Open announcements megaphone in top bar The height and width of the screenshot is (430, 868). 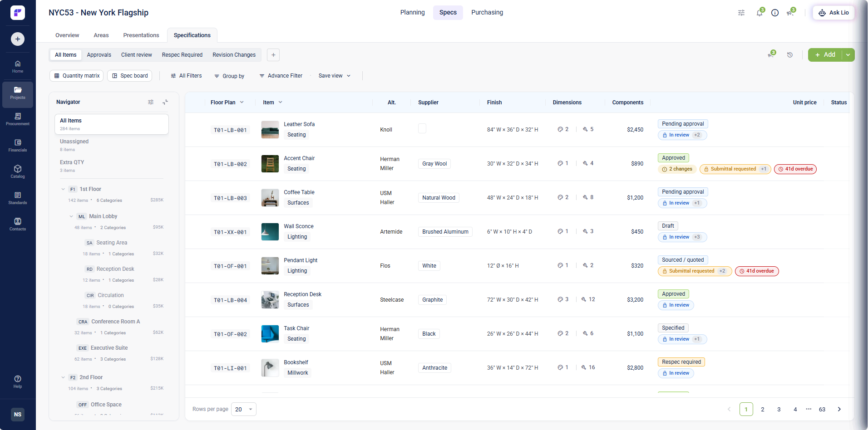[x=790, y=13]
